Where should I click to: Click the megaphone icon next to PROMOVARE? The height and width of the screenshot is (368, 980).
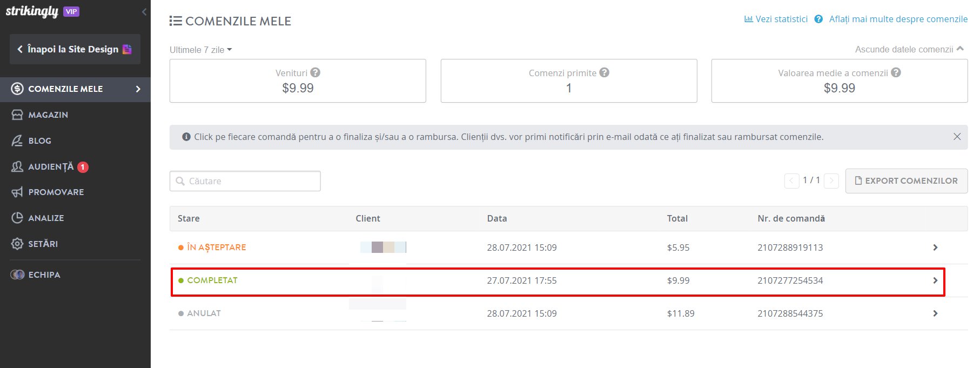(x=17, y=192)
